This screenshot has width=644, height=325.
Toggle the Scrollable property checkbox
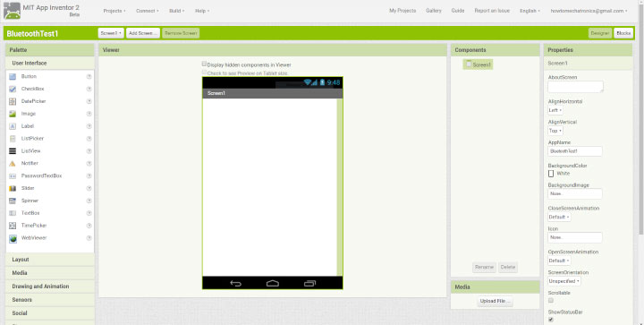[551, 300]
